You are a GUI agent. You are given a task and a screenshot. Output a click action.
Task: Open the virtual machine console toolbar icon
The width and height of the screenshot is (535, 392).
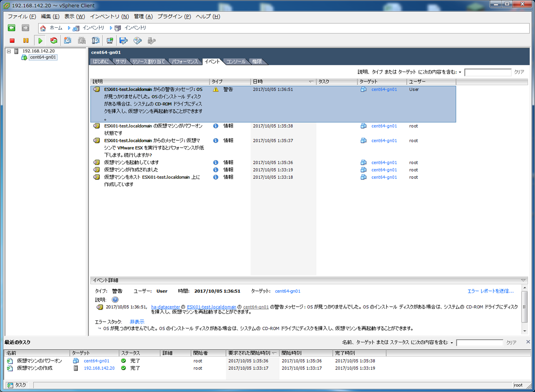click(110, 41)
